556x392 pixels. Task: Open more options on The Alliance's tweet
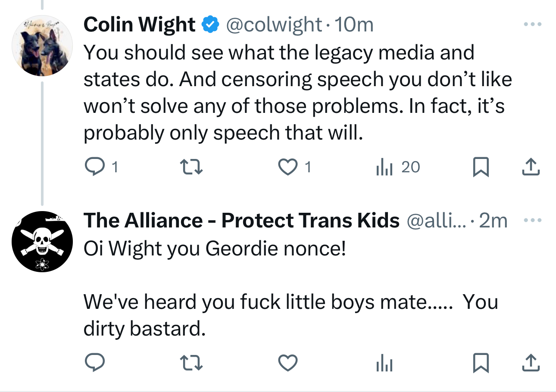[531, 221]
